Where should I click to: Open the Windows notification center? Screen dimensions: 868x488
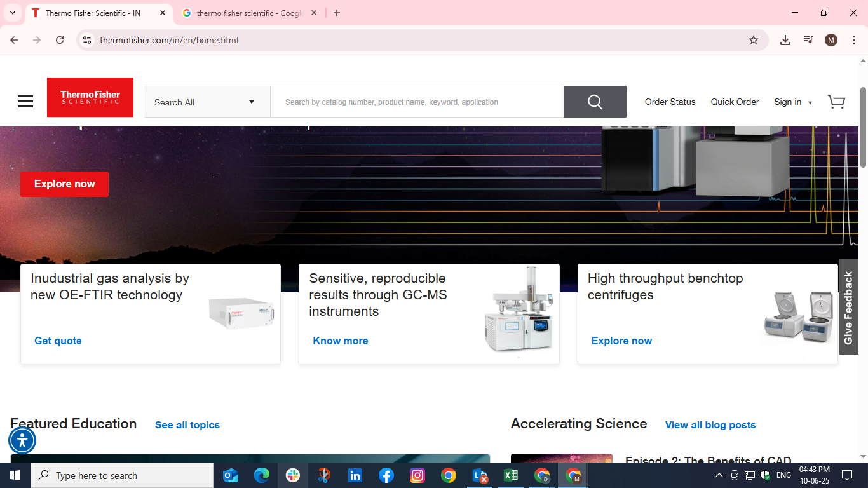(847, 475)
